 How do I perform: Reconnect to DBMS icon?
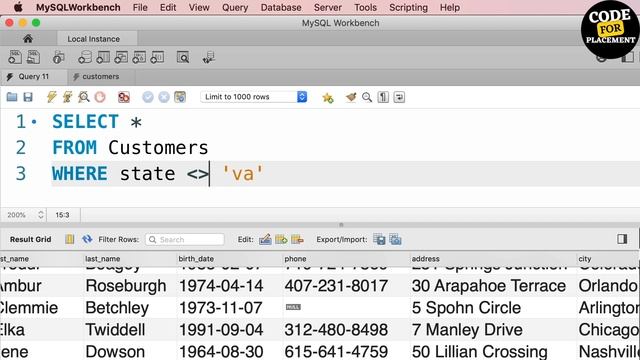[209, 58]
